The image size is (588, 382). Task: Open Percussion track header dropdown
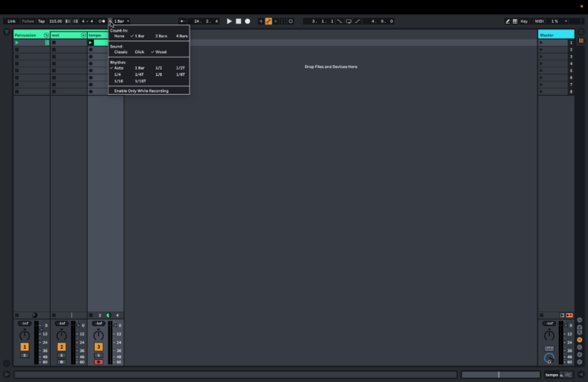pos(46,36)
